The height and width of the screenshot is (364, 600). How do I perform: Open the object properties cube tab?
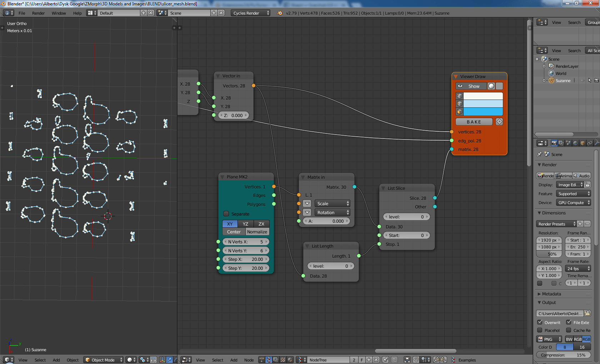coord(582,143)
